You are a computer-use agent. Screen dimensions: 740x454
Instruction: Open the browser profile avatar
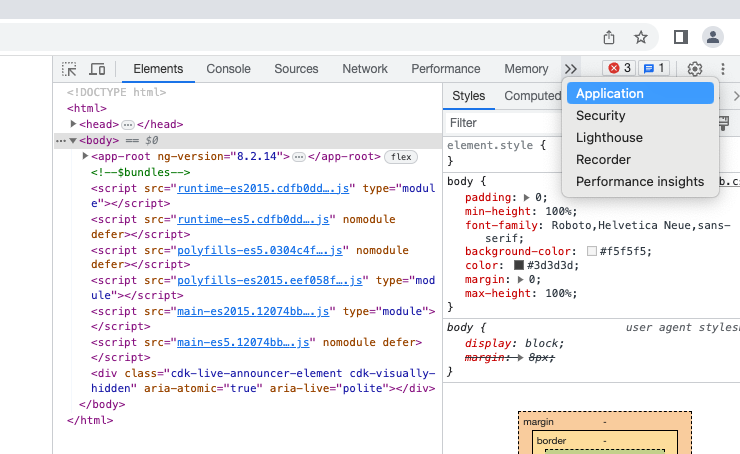pyautogui.click(x=713, y=37)
